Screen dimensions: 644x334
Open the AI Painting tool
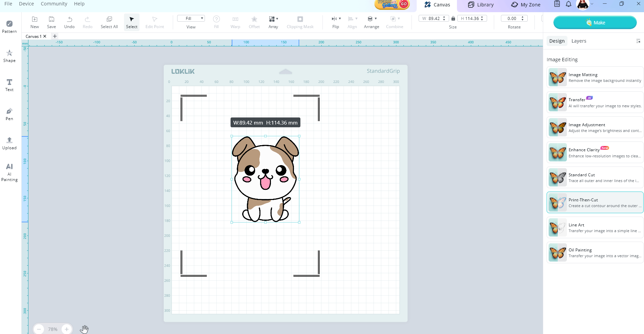click(9, 172)
